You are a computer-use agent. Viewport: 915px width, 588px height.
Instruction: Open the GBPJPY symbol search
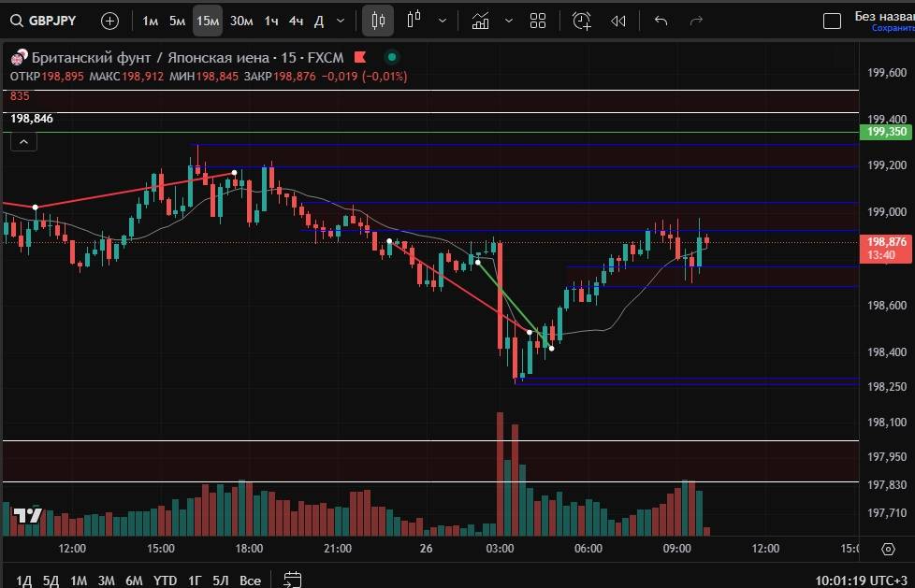pyautogui.click(x=44, y=21)
